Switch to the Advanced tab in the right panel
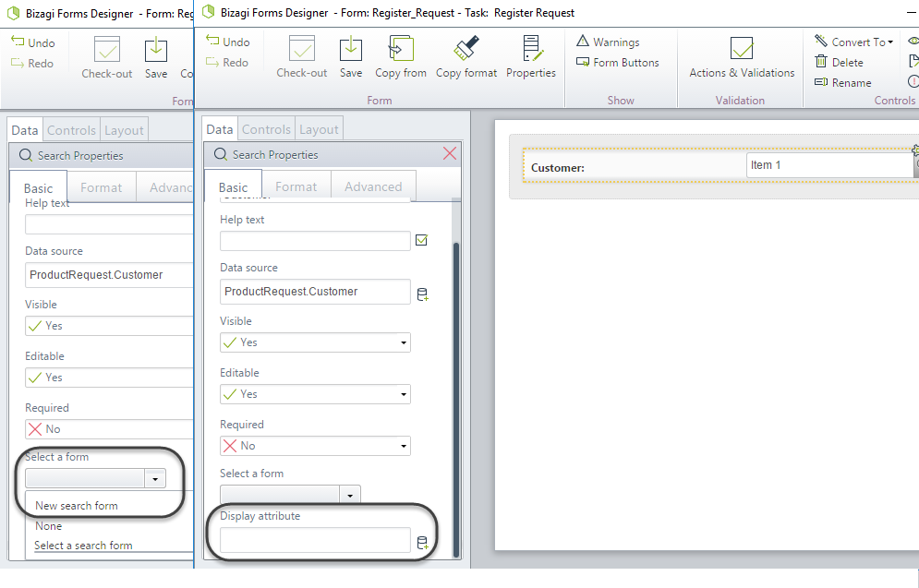Screen dimensions: 919x588 [x=373, y=186]
